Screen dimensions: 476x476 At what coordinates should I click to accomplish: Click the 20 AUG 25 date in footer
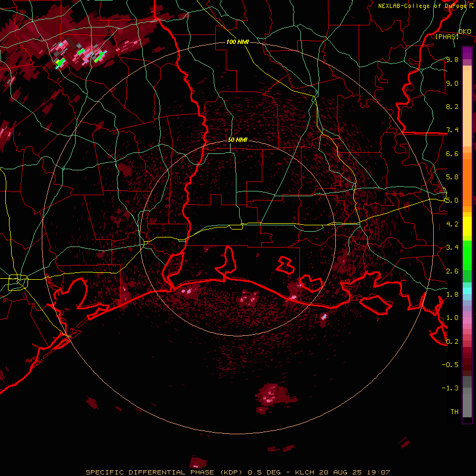[341, 472]
